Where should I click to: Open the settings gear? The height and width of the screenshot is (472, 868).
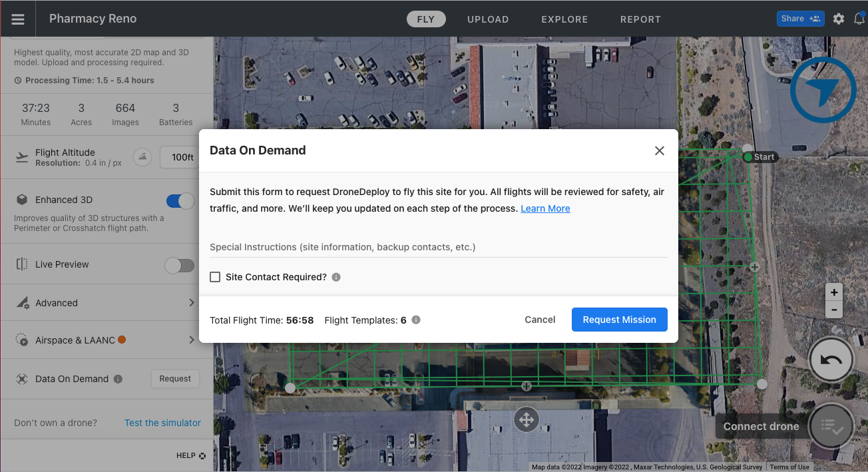[838, 19]
